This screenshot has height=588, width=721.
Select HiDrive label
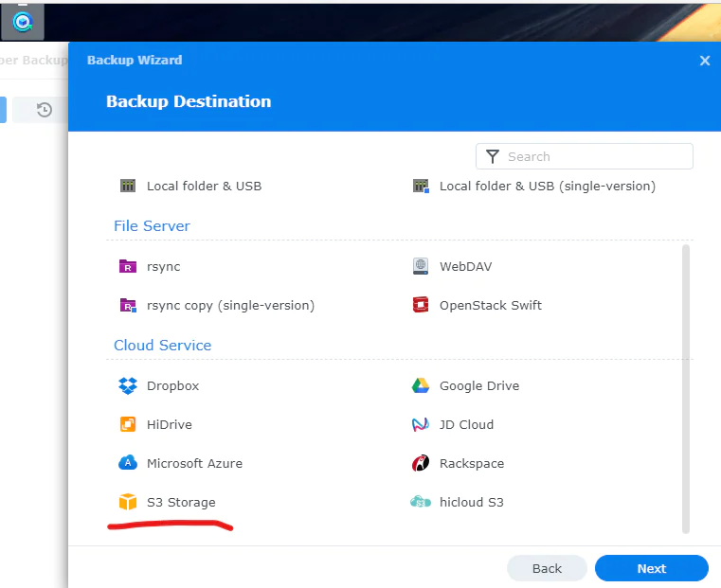coord(170,424)
